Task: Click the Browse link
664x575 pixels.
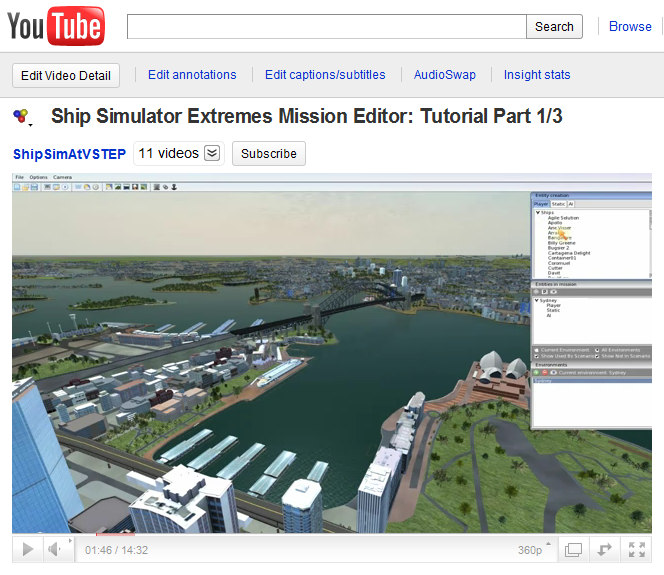Action: point(630,26)
